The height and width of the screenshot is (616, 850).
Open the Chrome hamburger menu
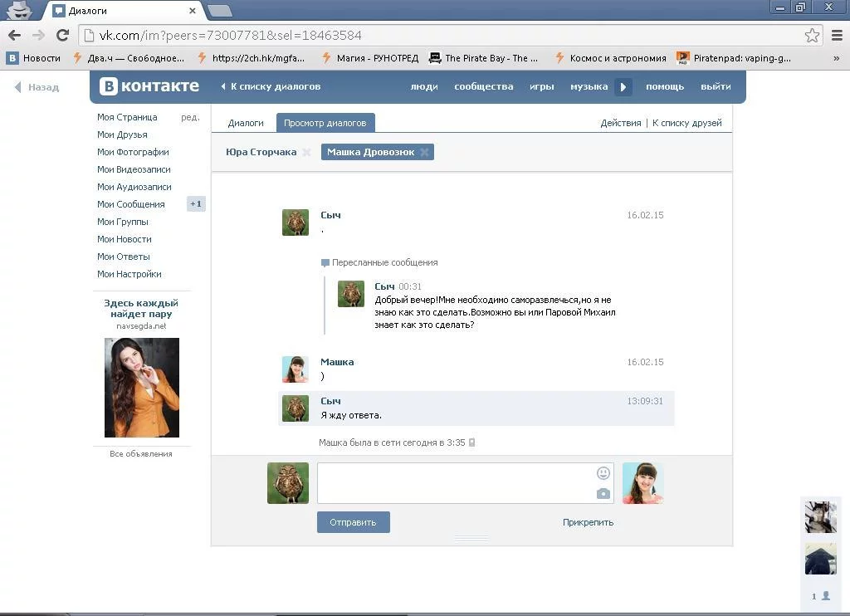point(837,35)
